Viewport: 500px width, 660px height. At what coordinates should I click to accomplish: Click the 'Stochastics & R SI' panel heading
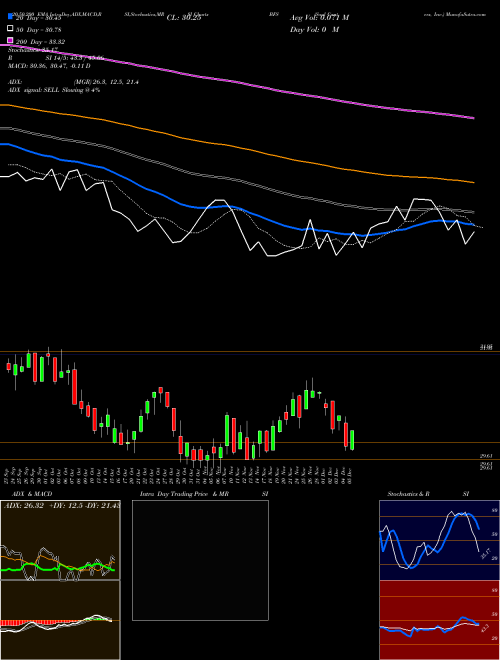(x=428, y=494)
